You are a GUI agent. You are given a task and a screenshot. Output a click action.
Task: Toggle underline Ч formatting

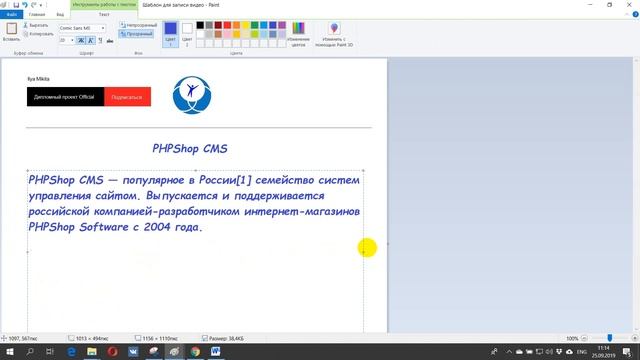(x=100, y=40)
